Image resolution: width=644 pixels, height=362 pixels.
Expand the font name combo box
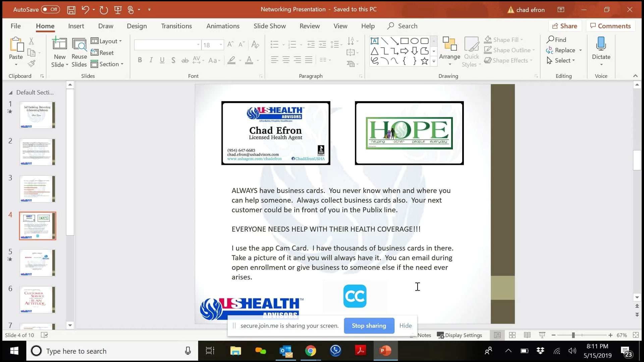[x=198, y=45]
